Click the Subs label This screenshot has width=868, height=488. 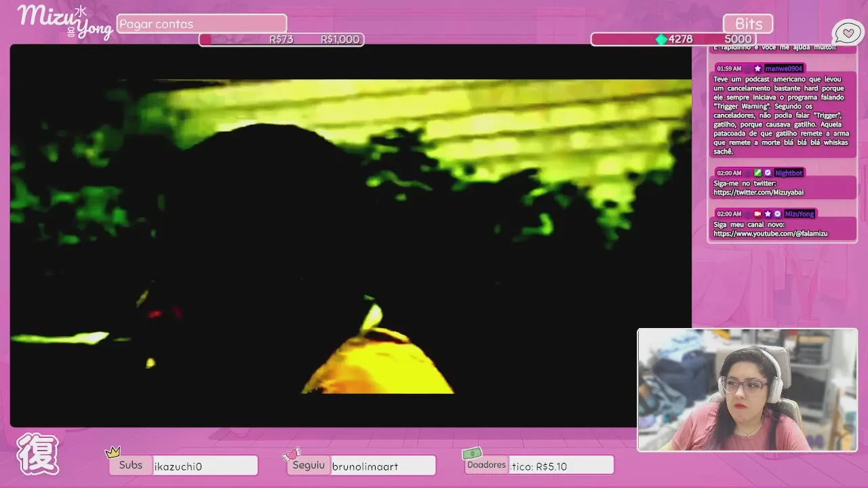pos(131,465)
